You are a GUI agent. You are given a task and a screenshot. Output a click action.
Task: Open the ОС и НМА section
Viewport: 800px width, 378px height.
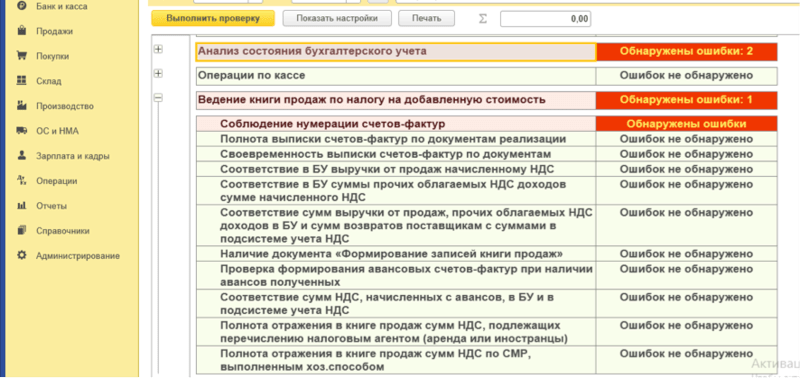57,131
